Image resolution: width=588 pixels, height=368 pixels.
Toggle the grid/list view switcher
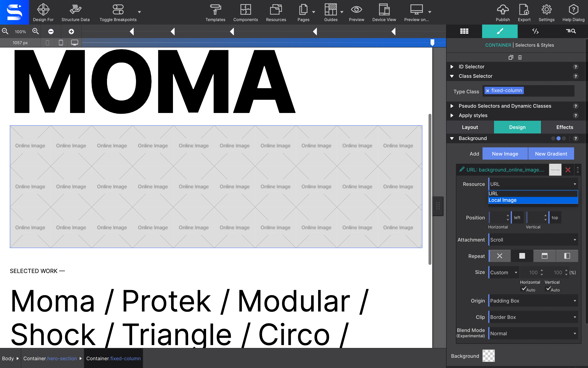coord(464,31)
